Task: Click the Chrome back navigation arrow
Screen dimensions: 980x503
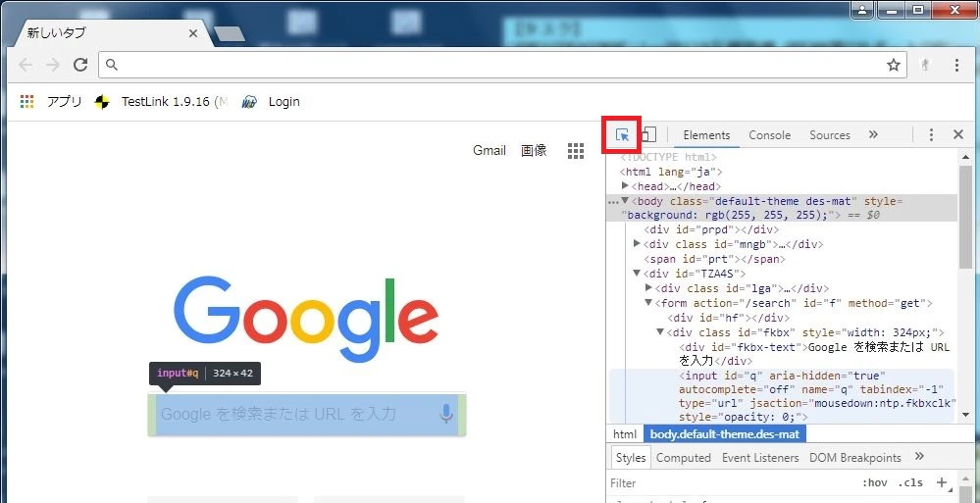Action: [26, 65]
